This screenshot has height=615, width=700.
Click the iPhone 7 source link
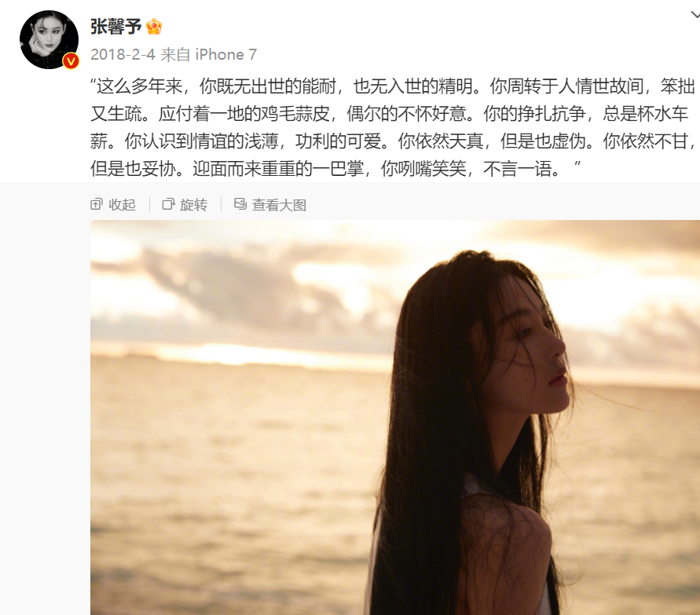tap(226, 54)
